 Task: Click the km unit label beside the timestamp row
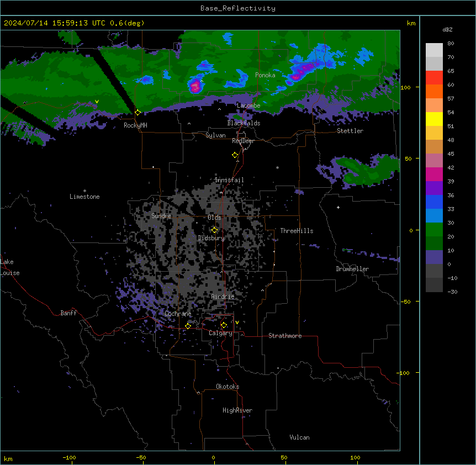[x=411, y=23]
